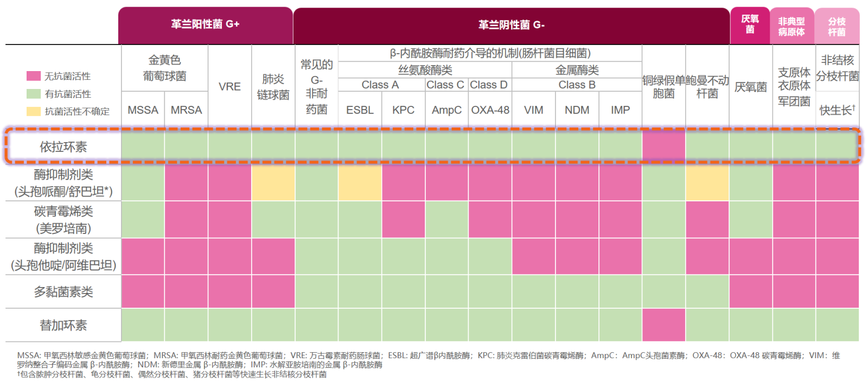Click the "多黏菌素类" row label
Viewport: 868px width, 388px height.
[63, 292]
